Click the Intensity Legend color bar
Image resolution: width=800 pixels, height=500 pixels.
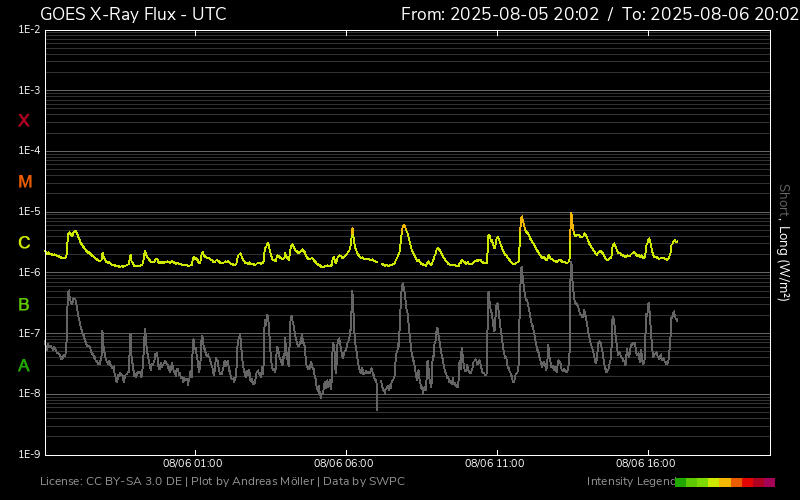coord(725,482)
